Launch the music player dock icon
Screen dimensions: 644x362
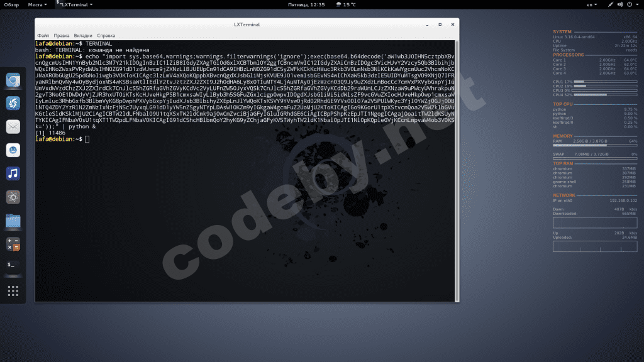13,173
